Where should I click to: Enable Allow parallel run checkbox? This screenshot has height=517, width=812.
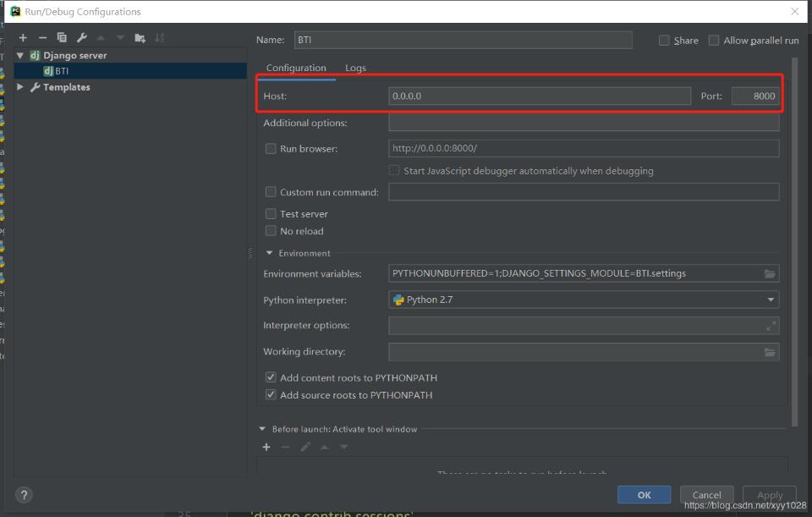pos(714,41)
